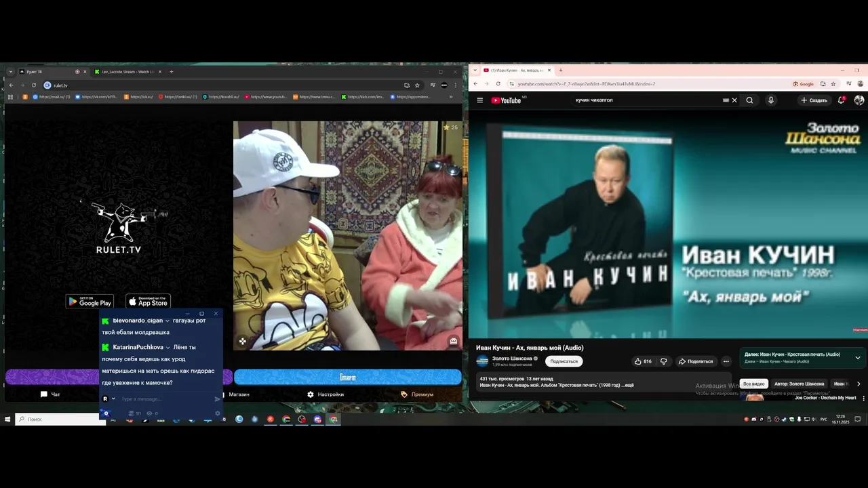The image size is (868, 488).
Task: Select the Автор: Золото Шансона chip
Action: pos(800,384)
